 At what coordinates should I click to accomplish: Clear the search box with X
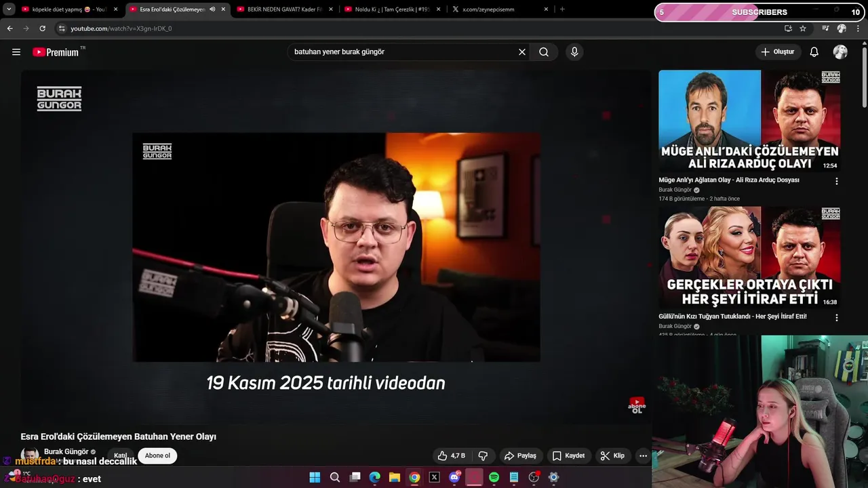pyautogui.click(x=522, y=52)
